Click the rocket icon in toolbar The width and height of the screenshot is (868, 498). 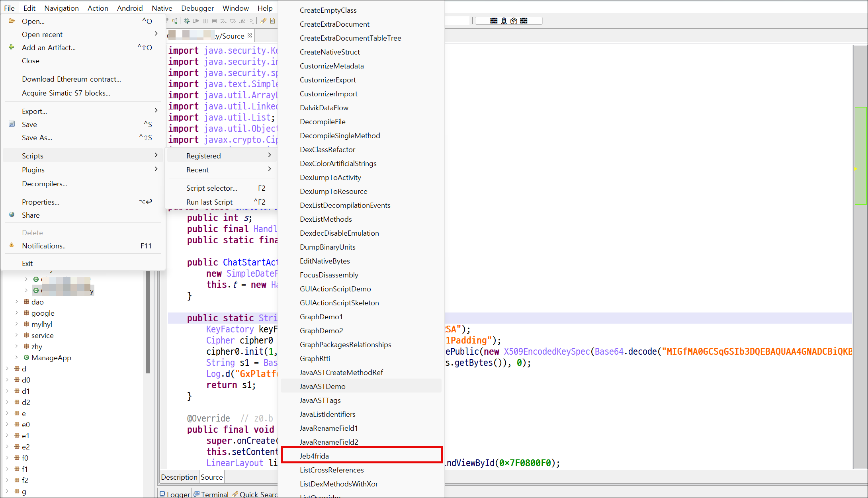coord(263,21)
